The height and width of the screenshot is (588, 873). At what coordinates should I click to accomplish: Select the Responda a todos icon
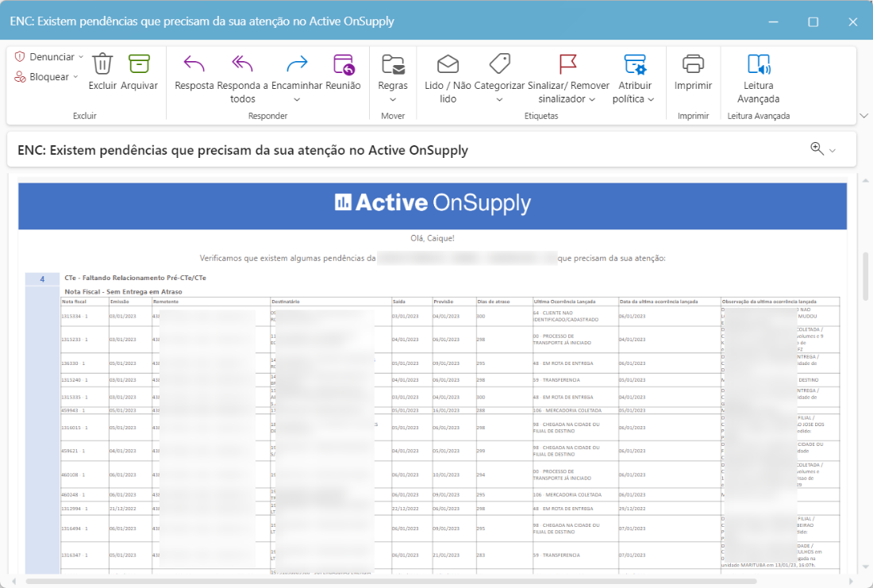pos(241,75)
